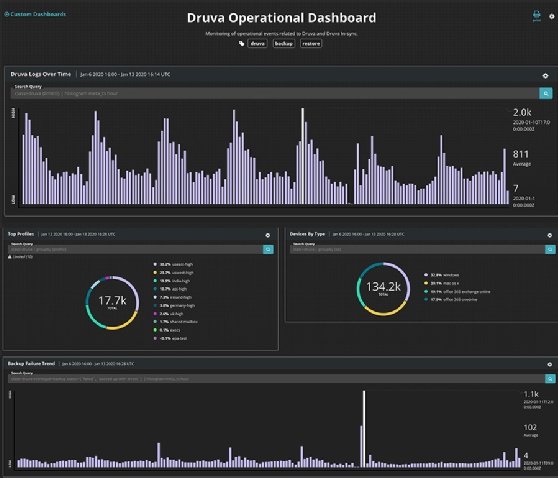This screenshot has width=558, height=478.
Task: Run search in Devices By Type widget
Action: pos(550,249)
